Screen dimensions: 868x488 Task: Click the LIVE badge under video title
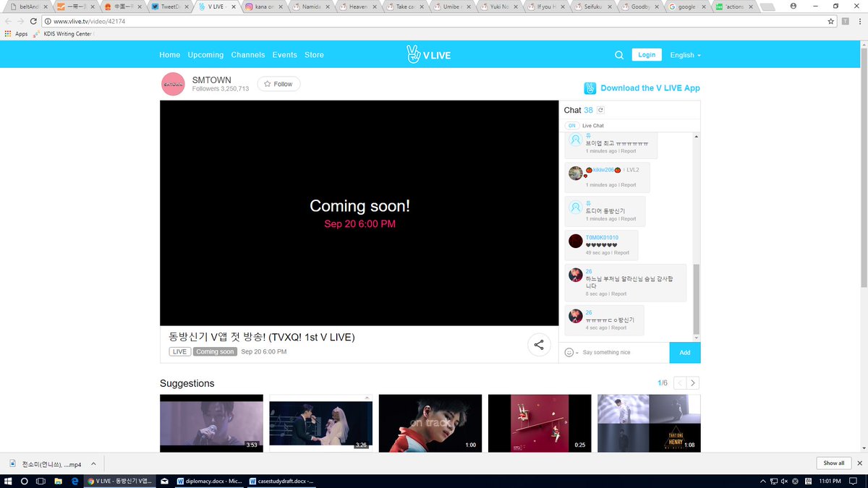(x=180, y=351)
